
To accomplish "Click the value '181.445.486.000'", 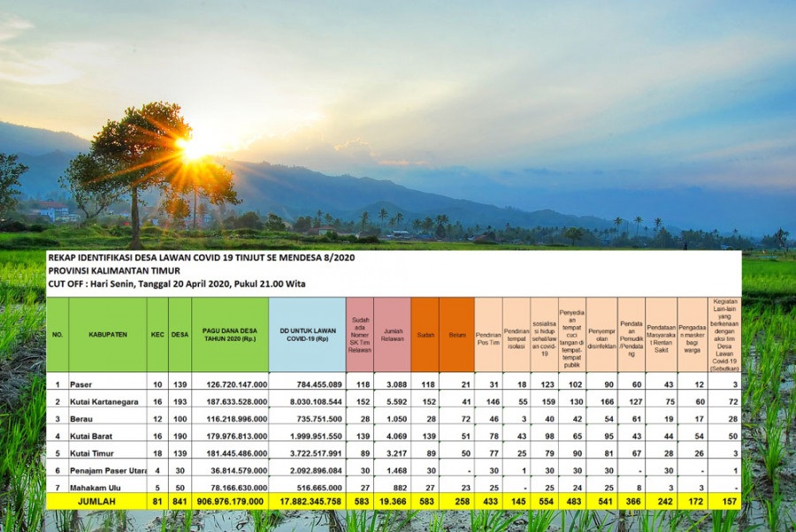I will 236,453.
